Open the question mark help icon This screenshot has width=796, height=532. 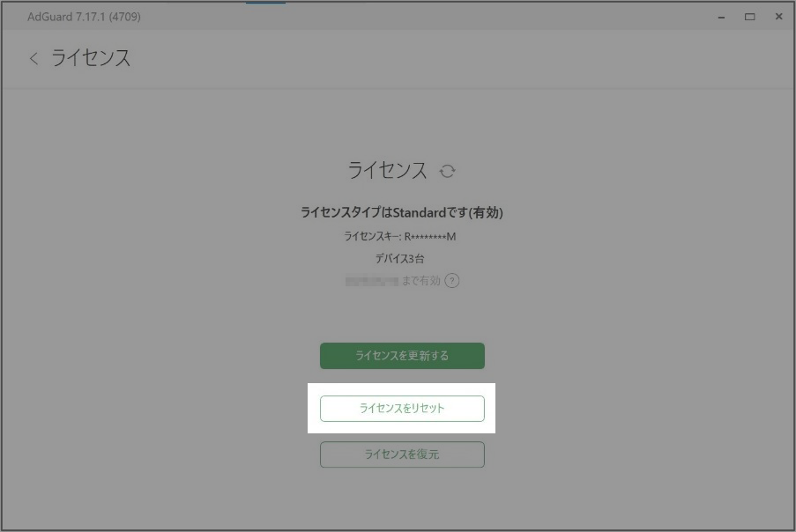452,281
